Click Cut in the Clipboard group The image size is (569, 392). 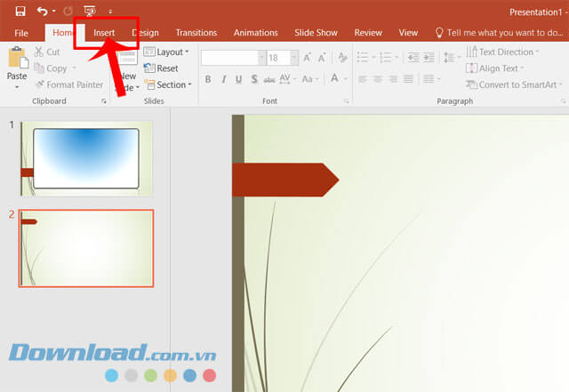tap(47, 52)
